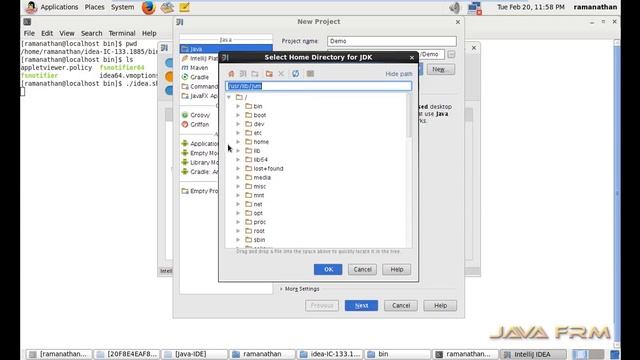Screen dimensions: 640x360
Task: Click the Hide path link
Action: coord(399,74)
